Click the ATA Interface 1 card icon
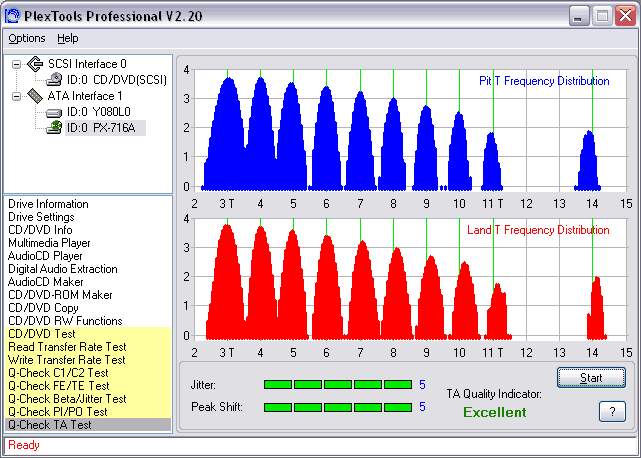The width and height of the screenshot is (641, 458). (35, 96)
